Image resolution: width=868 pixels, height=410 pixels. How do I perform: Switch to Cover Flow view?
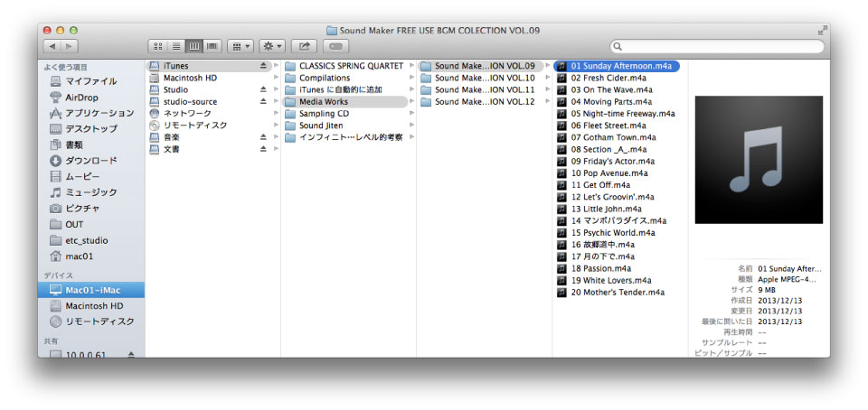[212, 46]
